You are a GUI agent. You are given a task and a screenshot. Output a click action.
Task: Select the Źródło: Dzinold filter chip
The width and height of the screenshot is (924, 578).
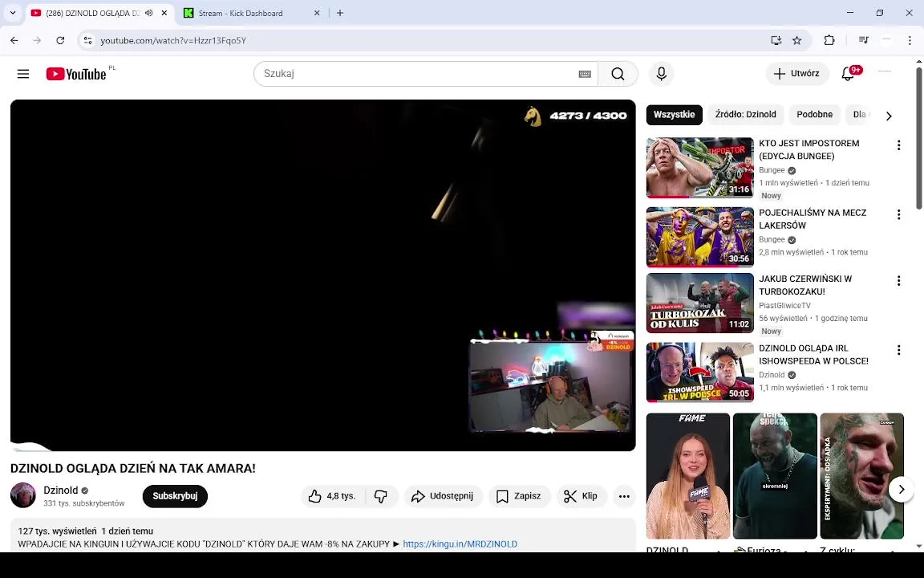tap(745, 115)
